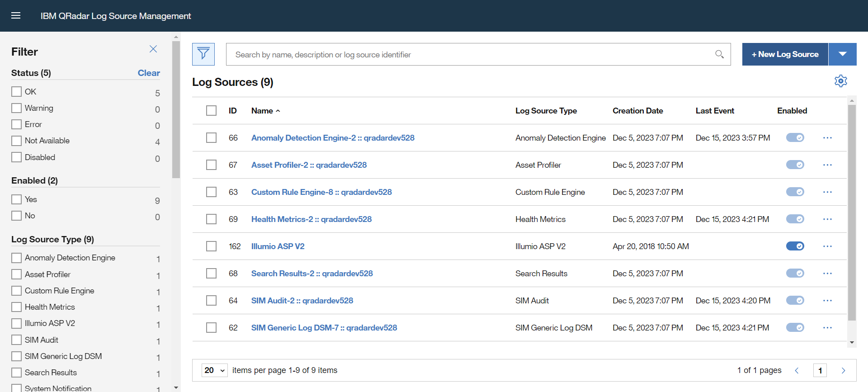Check the Anomaly Detection Engine type filter
Viewport: 868px width, 392px height.
tap(16, 258)
